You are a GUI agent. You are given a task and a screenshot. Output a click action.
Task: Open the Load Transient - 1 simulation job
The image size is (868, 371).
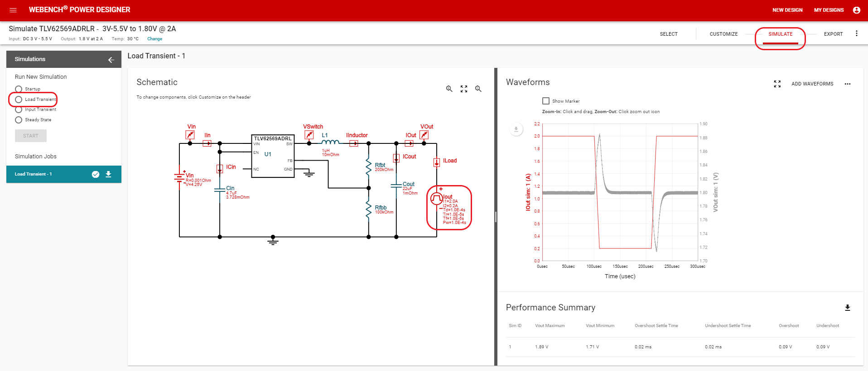click(64, 174)
